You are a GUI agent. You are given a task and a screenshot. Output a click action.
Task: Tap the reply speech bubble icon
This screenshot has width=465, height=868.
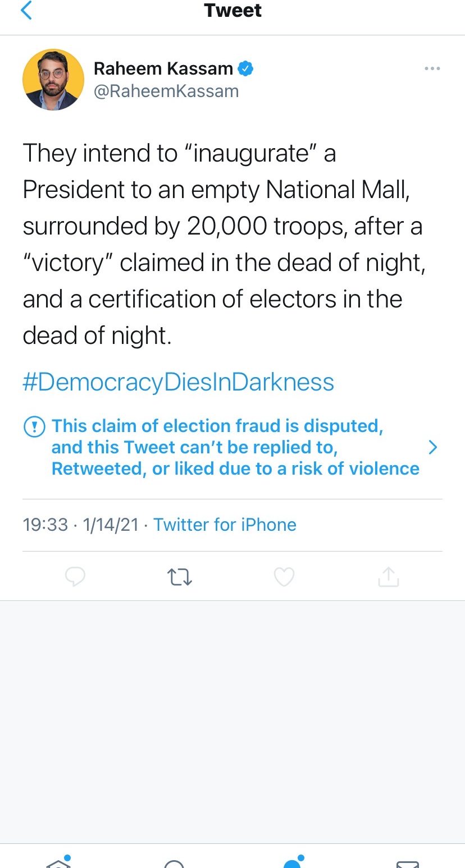[x=75, y=577]
